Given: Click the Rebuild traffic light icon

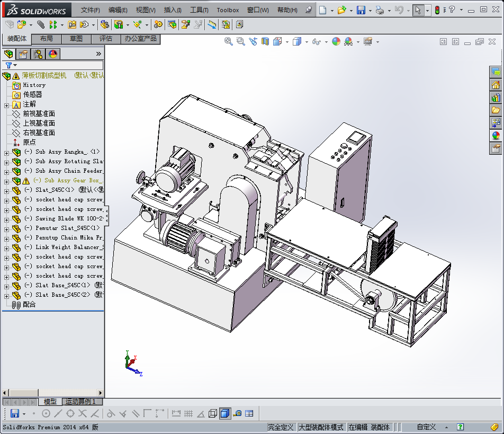Looking at the screenshot, I should [x=437, y=10].
